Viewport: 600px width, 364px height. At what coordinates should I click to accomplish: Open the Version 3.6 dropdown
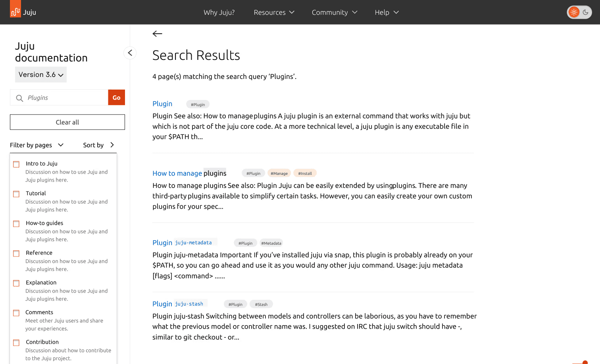tap(41, 75)
